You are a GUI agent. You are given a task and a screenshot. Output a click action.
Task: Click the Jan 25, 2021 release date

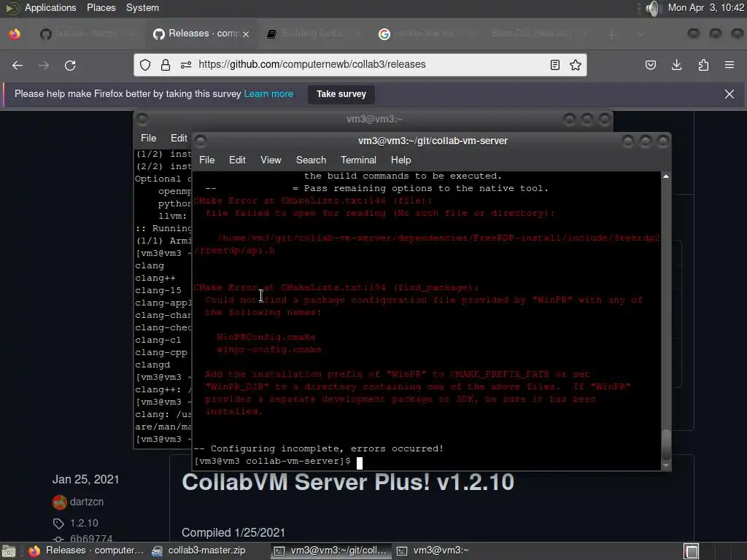(86, 479)
